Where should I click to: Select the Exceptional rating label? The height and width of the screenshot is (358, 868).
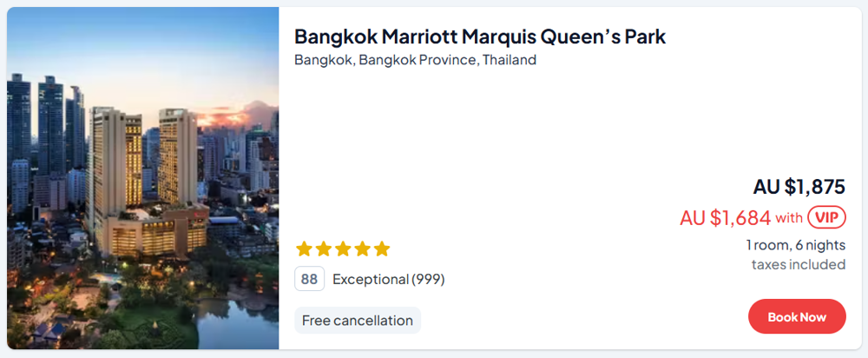pyautogui.click(x=371, y=279)
